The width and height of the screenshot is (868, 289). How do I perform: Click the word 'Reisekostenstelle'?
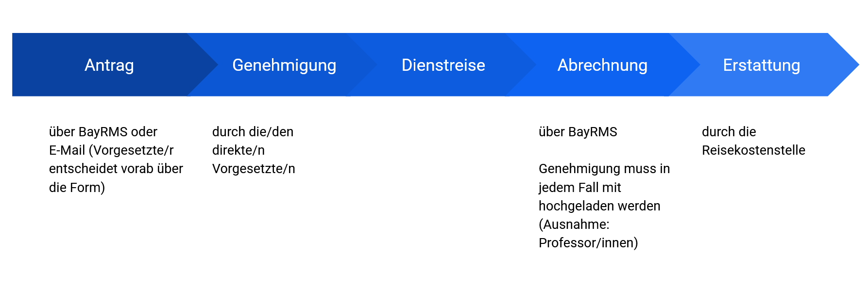coord(753,150)
